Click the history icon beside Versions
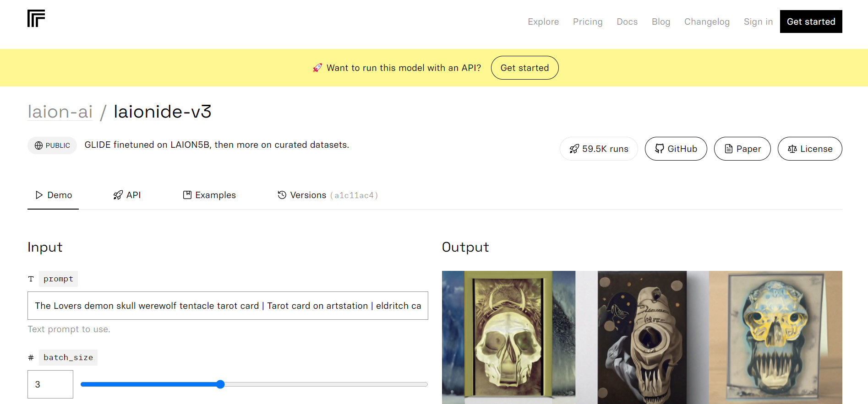This screenshot has height=404, width=868. click(x=282, y=195)
